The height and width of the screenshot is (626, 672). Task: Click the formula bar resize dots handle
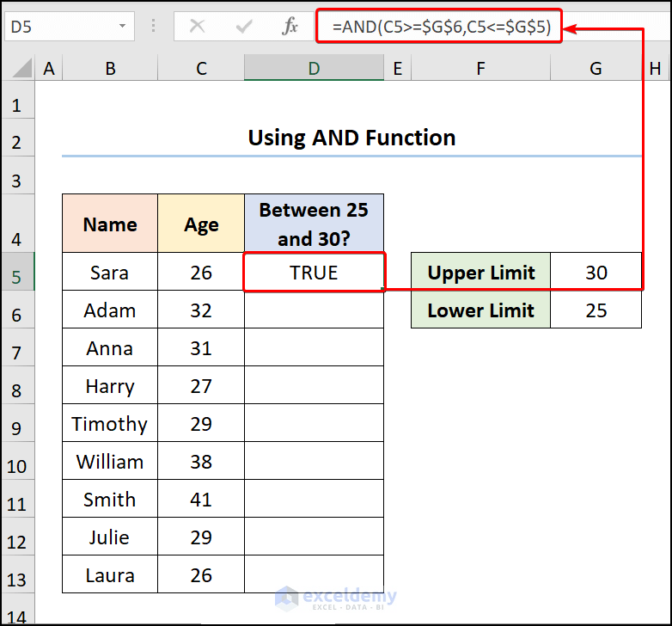154,26
